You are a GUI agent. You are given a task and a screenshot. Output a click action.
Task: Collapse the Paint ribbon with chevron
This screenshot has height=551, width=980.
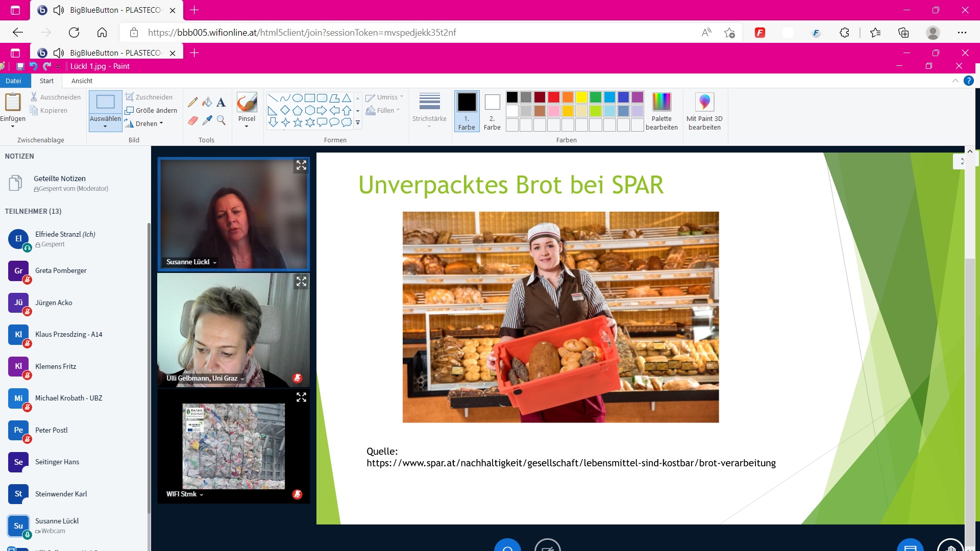coord(955,81)
